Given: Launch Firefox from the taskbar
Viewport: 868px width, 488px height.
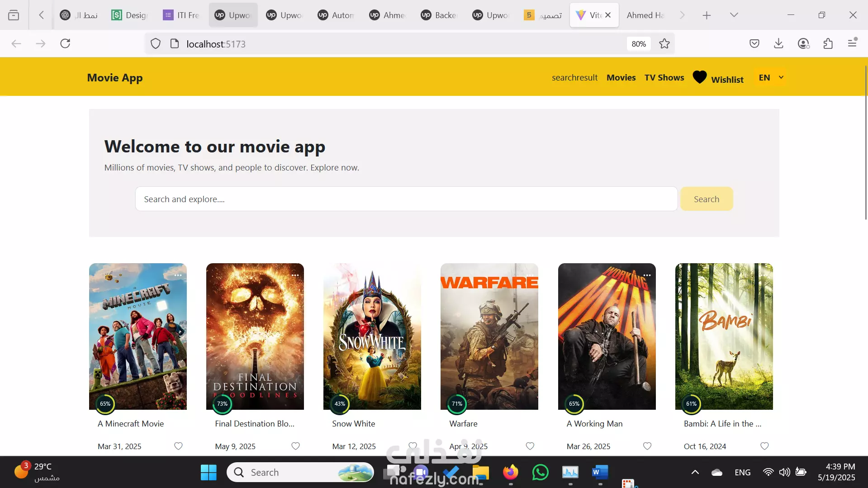Looking at the screenshot, I should coord(511,473).
